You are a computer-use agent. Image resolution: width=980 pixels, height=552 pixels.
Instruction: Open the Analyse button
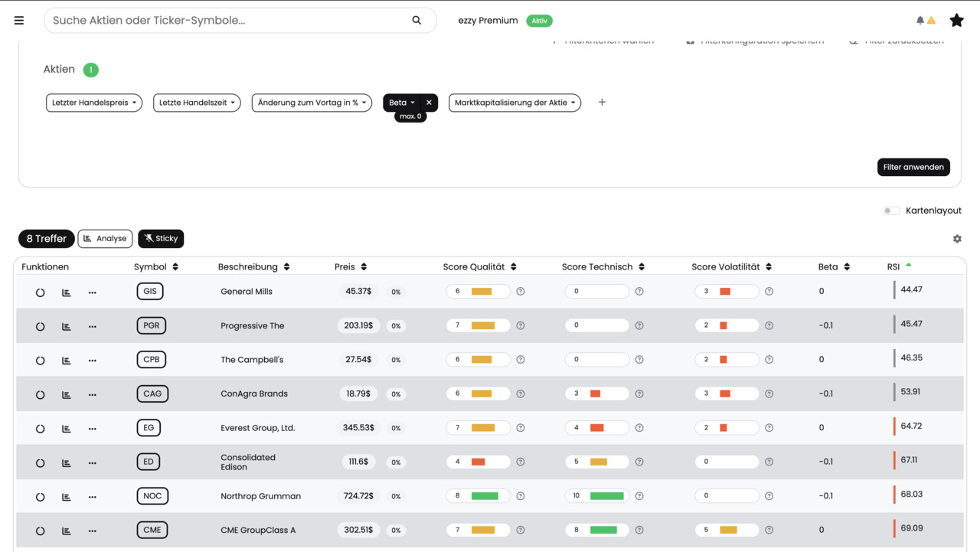click(105, 239)
